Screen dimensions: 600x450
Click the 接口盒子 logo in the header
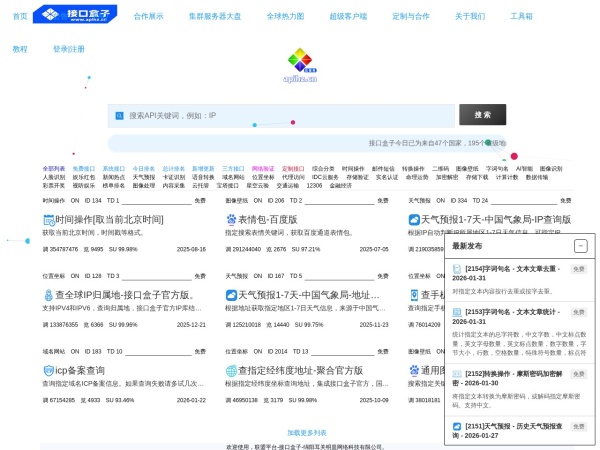pyautogui.click(x=75, y=15)
